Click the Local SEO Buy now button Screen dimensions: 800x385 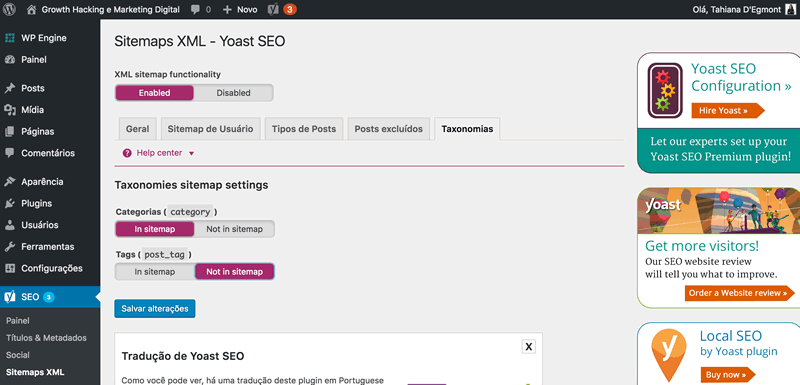point(729,375)
